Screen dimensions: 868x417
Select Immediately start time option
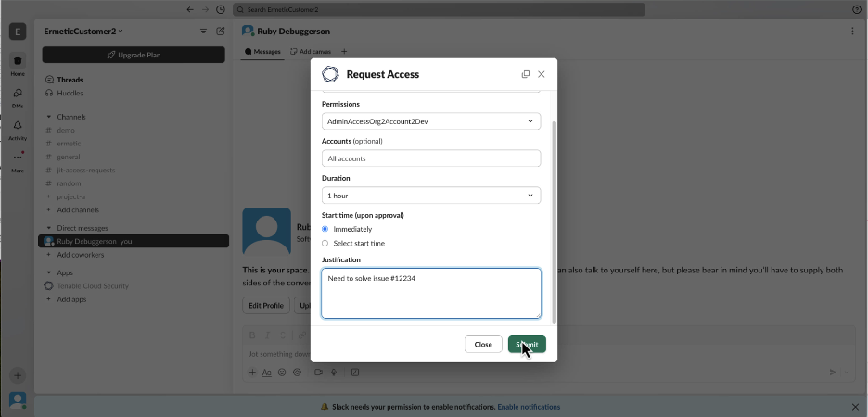[x=325, y=229]
